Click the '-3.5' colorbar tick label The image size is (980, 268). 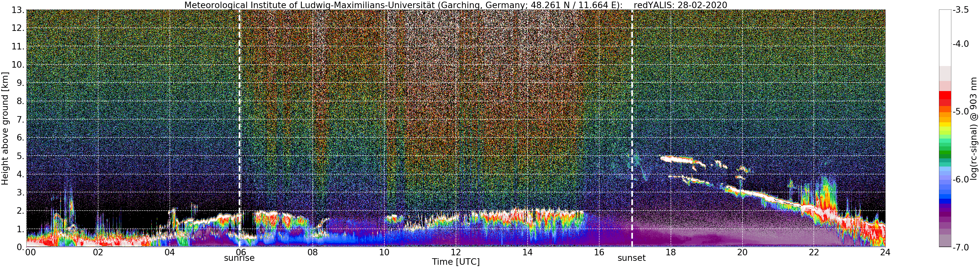(x=960, y=10)
